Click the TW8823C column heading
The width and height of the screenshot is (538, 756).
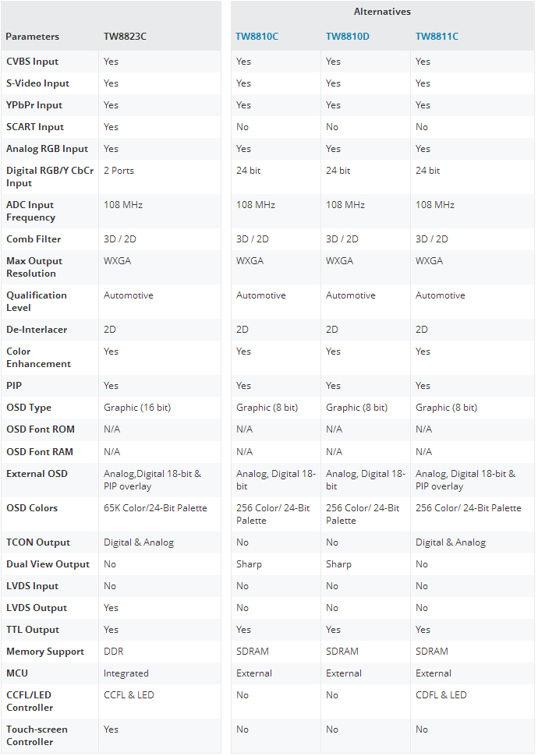coord(125,37)
